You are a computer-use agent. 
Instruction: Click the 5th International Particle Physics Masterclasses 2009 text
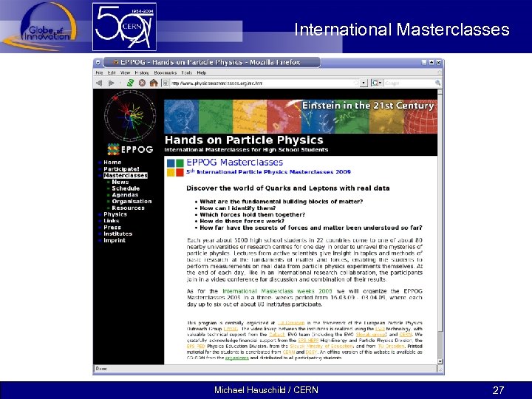click(268, 171)
